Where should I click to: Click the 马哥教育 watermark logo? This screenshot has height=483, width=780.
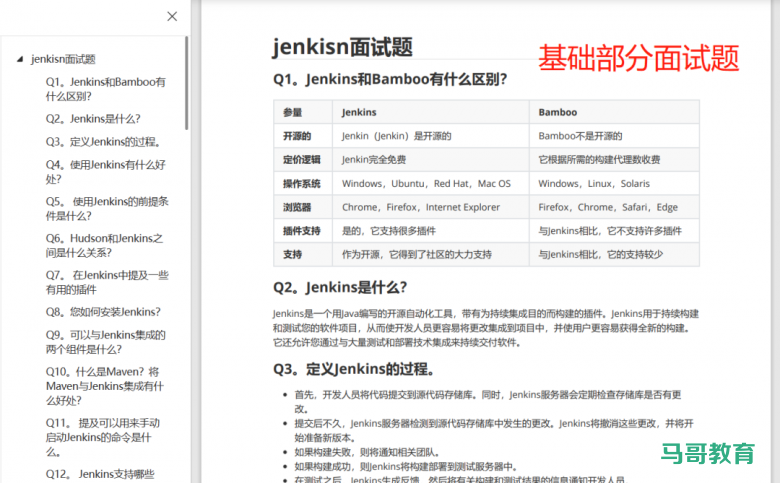tap(706, 452)
